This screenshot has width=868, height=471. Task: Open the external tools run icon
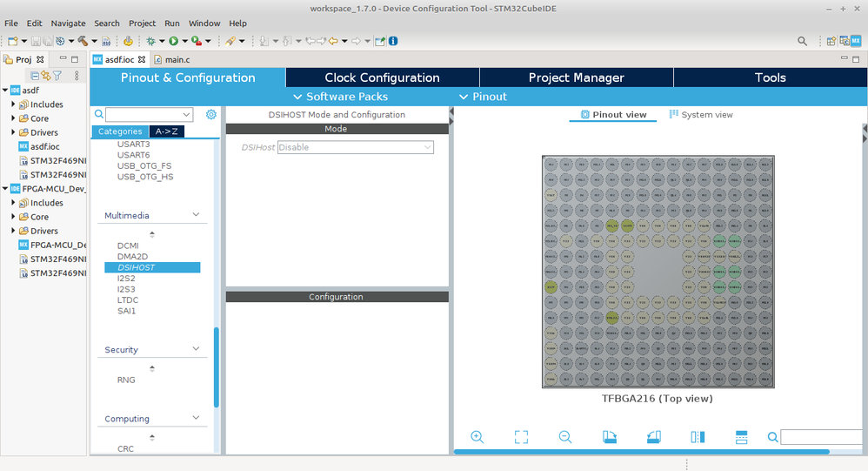(196, 41)
